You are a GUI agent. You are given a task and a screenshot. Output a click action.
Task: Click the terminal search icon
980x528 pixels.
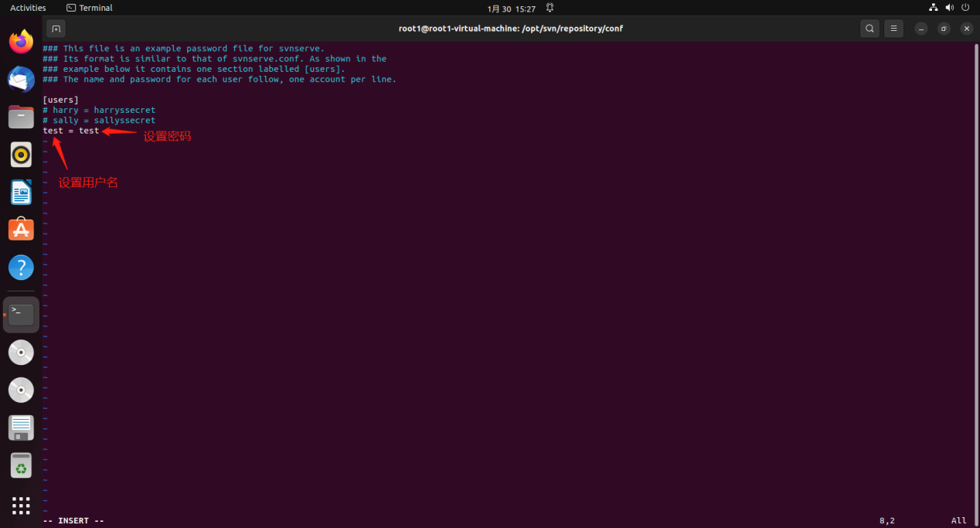(869, 29)
